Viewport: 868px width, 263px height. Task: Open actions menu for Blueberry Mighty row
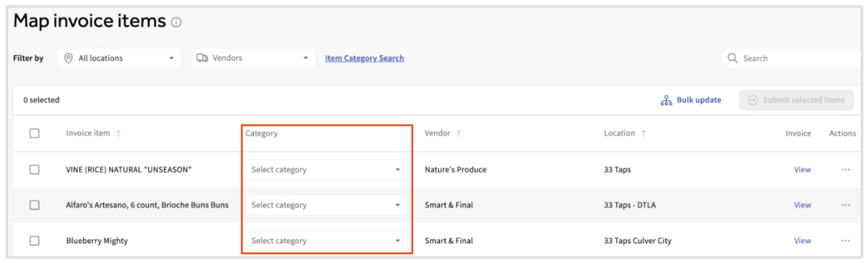pos(845,241)
